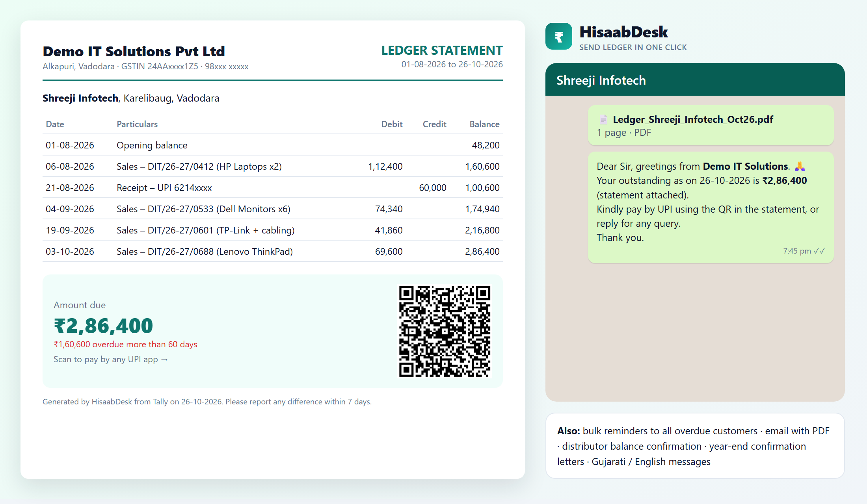Click the Shreeji Infotech chat header

click(x=695, y=80)
